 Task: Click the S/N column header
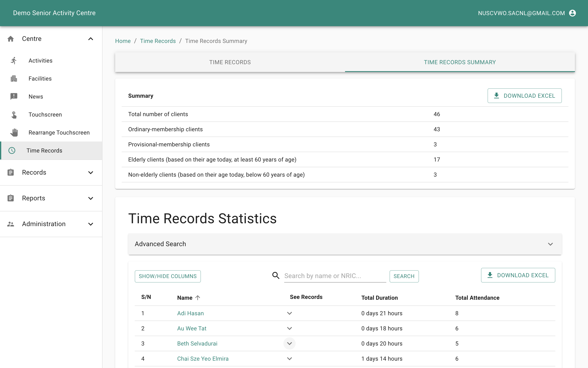point(146,297)
